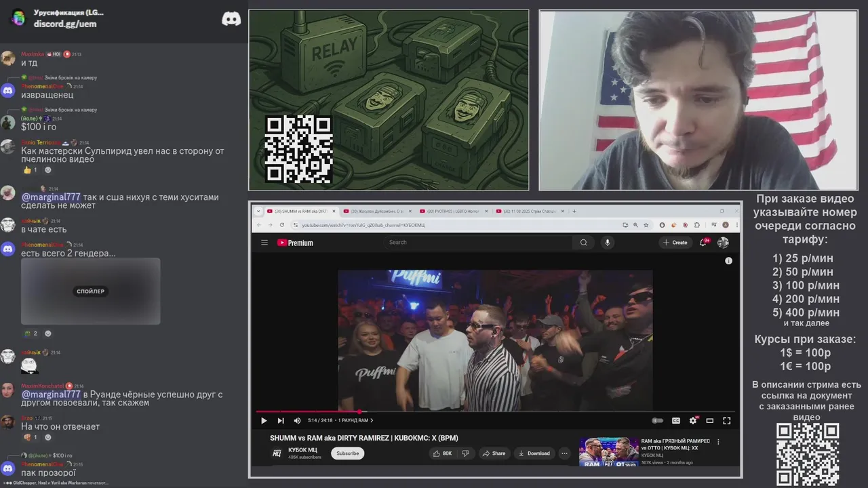Open the browser profile avatar icon
This screenshot has height=488, width=868.
pos(726,225)
